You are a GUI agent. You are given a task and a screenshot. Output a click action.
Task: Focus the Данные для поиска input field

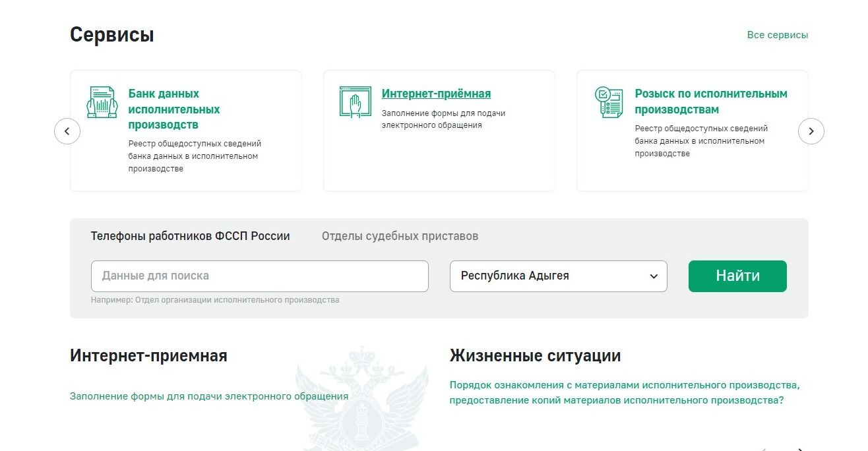click(x=260, y=276)
